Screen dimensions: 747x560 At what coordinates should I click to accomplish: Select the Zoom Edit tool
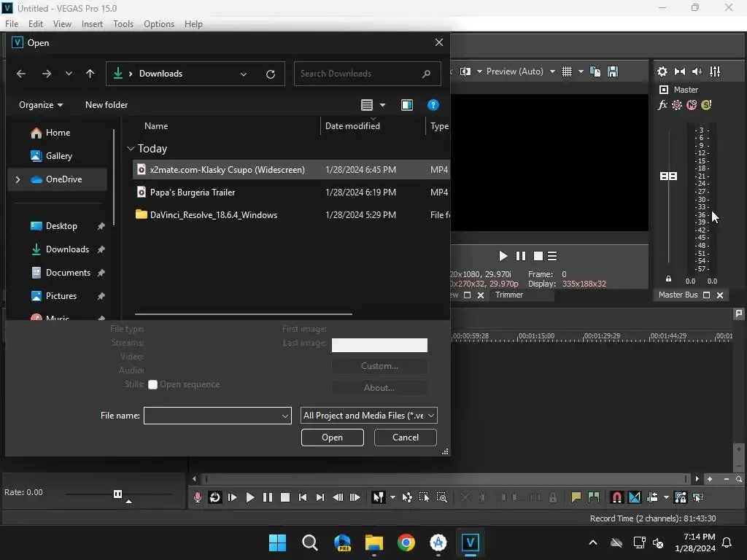441,497
